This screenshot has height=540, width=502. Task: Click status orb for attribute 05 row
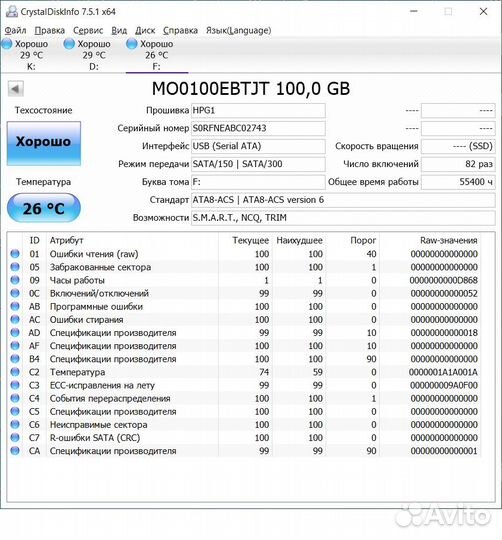[x=15, y=267]
